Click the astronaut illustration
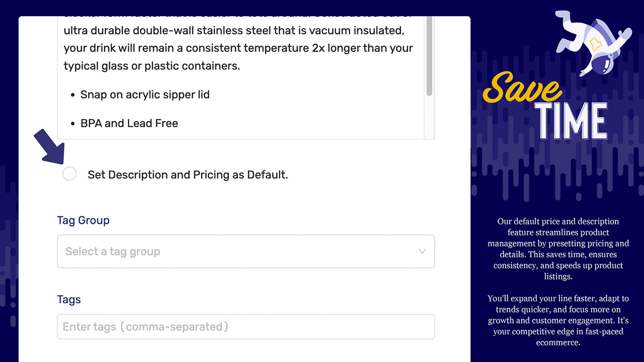Viewport: 644px width, 362px height. click(593, 43)
